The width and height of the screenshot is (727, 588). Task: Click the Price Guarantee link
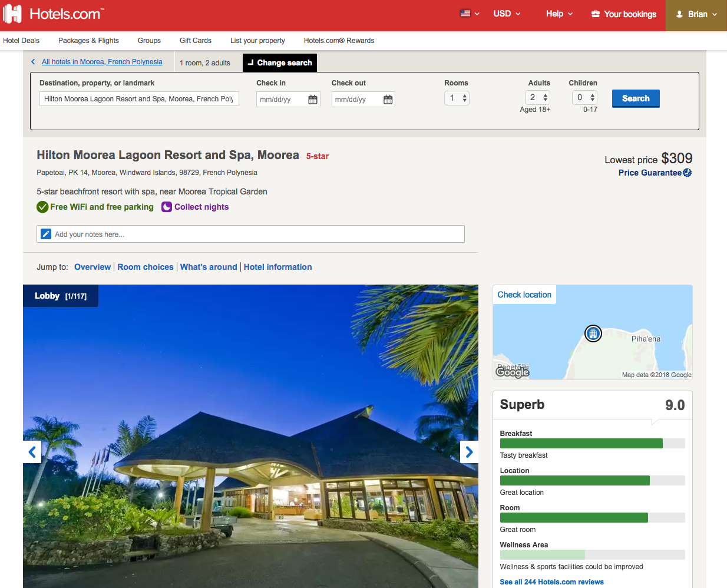pos(650,173)
